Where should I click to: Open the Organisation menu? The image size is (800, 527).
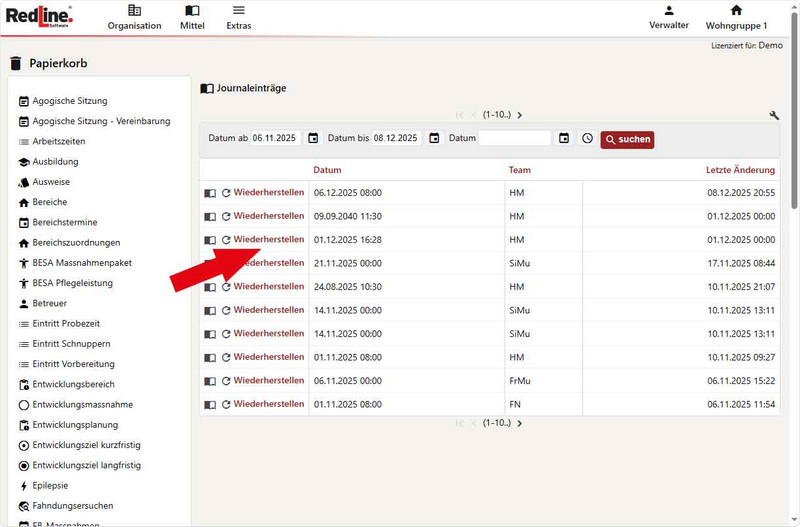[134, 17]
